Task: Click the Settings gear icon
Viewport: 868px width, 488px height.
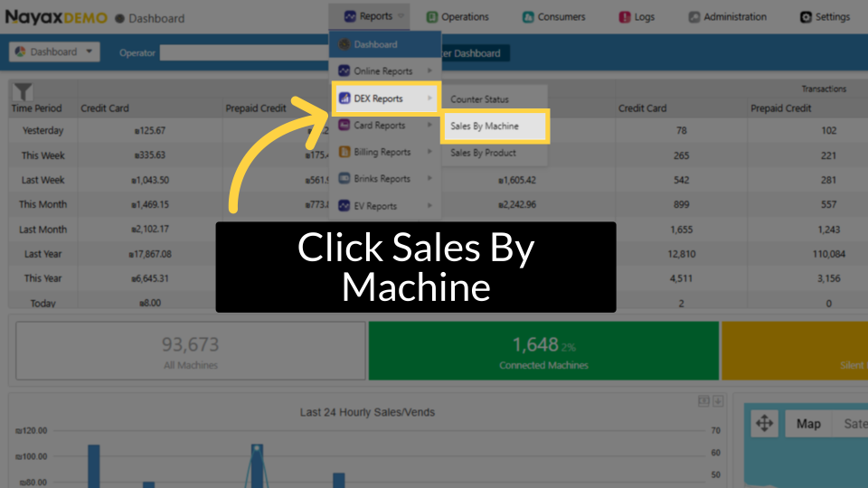Action: click(x=806, y=17)
